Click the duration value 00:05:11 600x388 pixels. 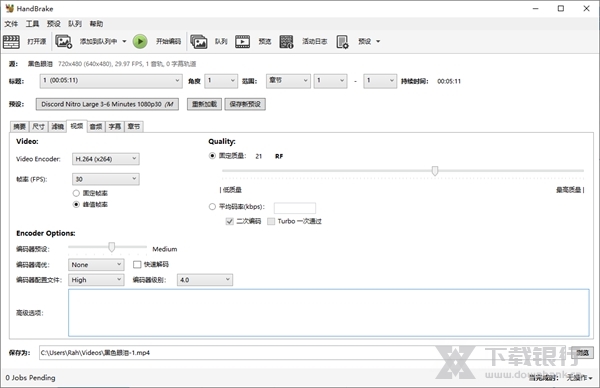click(x=449, y=81)
